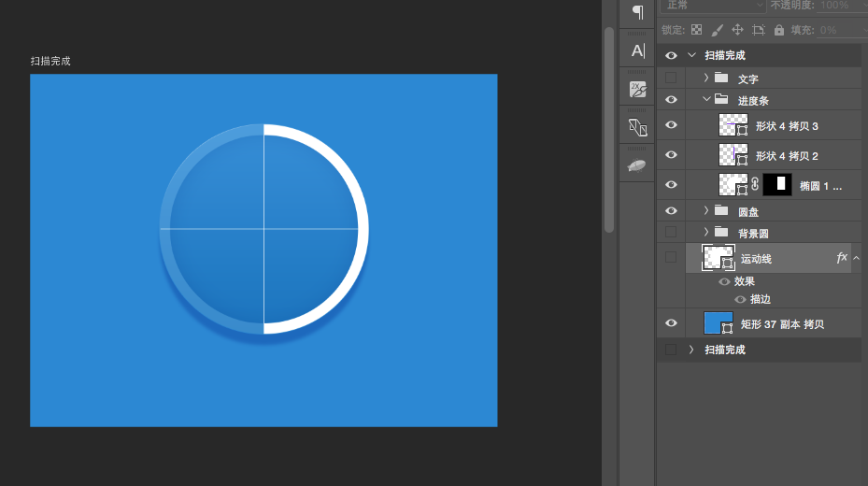Click the 进度条 group folder icon
The image size is (868, 486).
tap(720, 99)
